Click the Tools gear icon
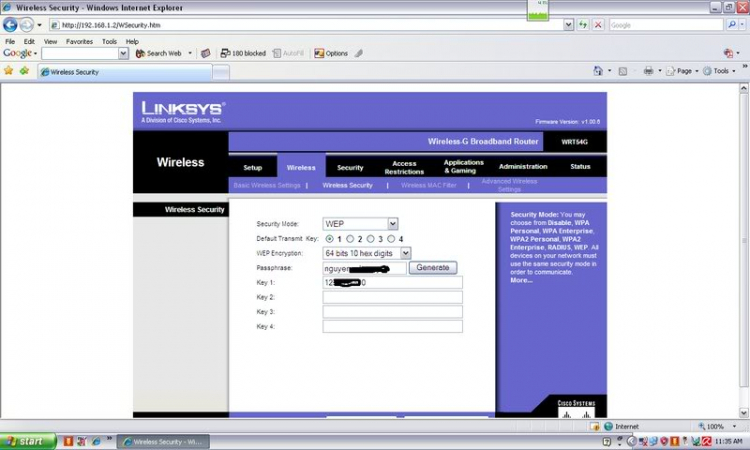Viewport: 750px width, 450px height. (707, 71)
